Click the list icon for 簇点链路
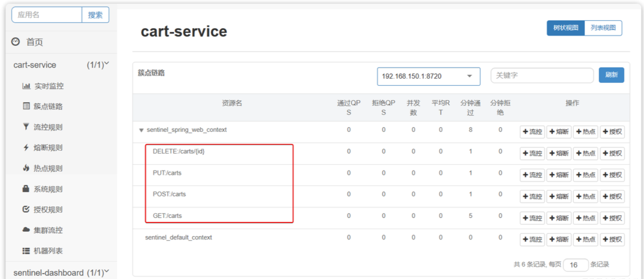Viewport: 644px width, 279px height. (26, 106)
